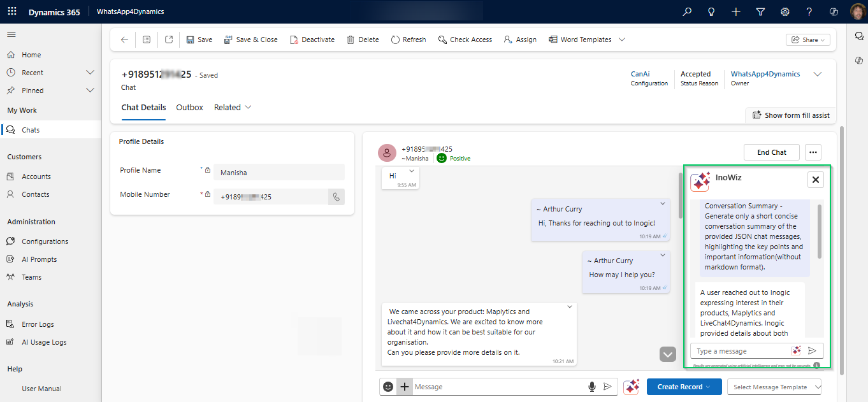
Task: Jump to latest message down arrow
Action: tap(668, 354)
